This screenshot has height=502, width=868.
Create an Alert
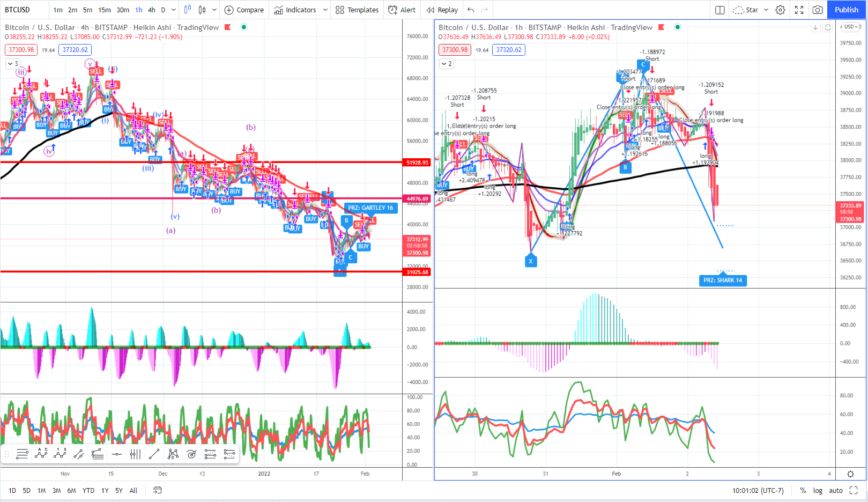coord(402,10)
